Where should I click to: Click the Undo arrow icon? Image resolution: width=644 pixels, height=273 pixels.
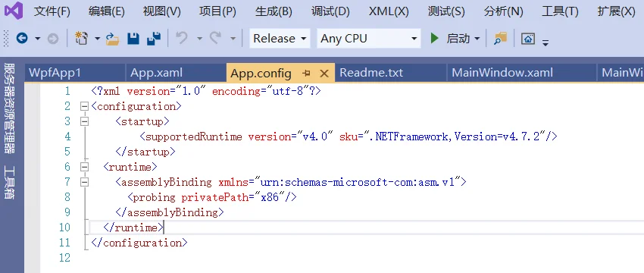tap(182, 38)
